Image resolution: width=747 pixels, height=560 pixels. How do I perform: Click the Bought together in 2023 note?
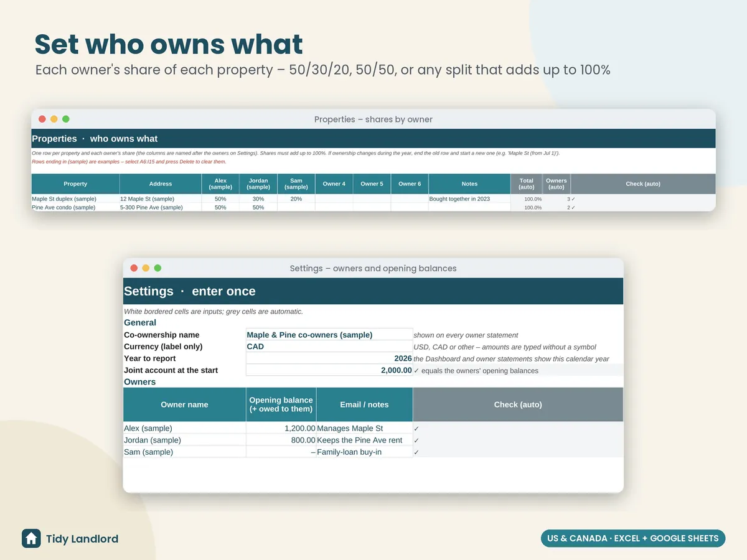coord(469,199)
